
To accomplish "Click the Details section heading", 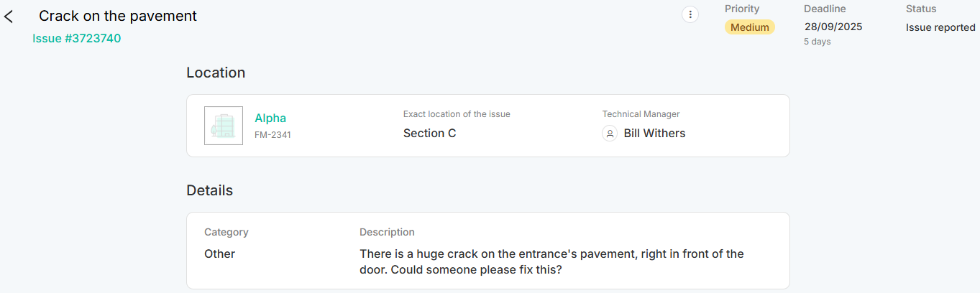I will click(x=209, y=190).
